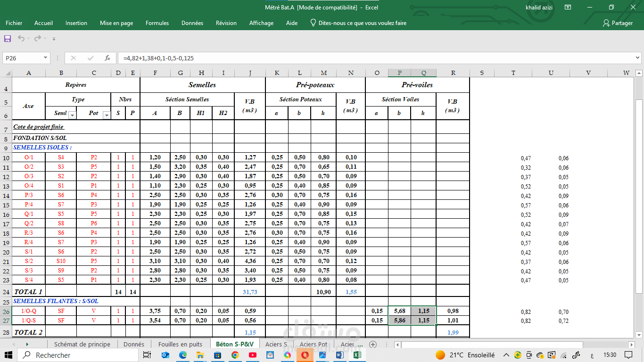The image size is (644, 362).
Task: Click the horizontal scrollbar right arrow
Action: (631, 345)
